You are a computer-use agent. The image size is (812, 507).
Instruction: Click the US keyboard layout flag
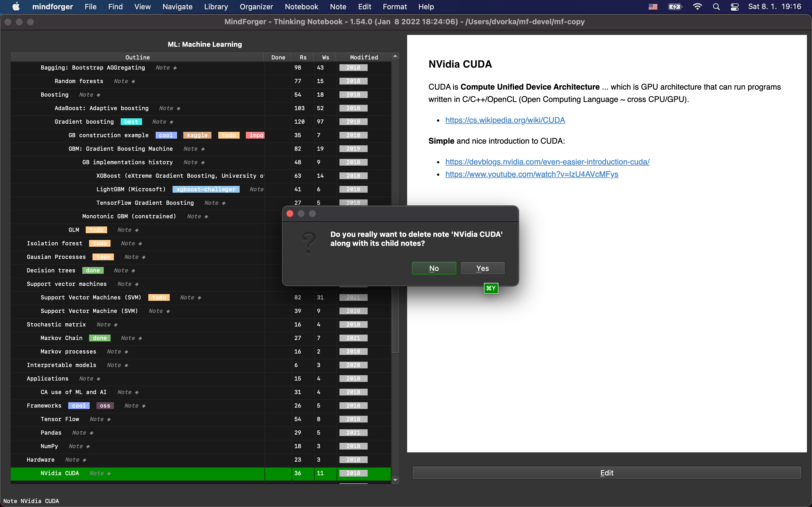[653, 6]
